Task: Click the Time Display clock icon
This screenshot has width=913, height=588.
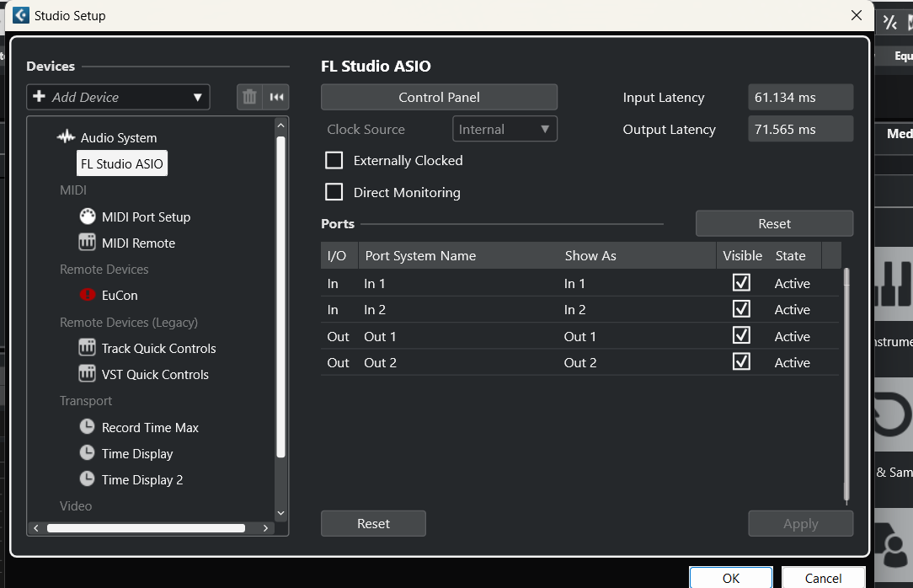Action: click(x=88, y=452)
